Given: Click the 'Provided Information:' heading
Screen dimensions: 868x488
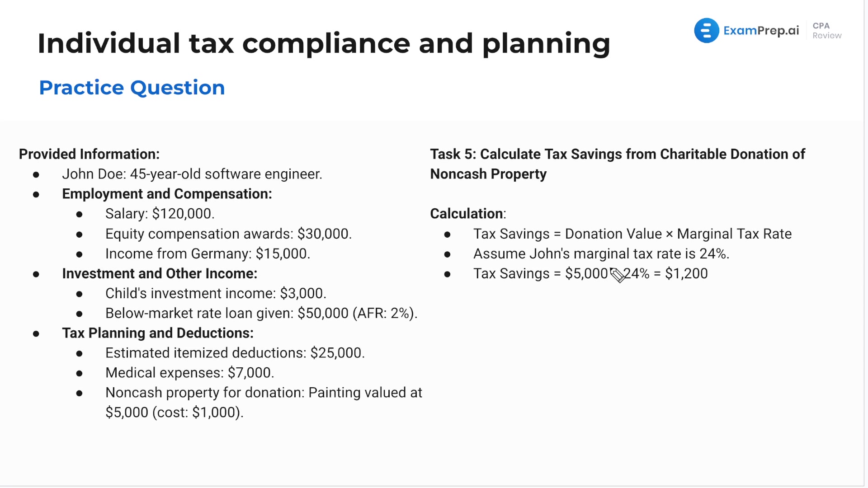Looking at the screenshot, I should pyautogui.click(x=89, y=154).
